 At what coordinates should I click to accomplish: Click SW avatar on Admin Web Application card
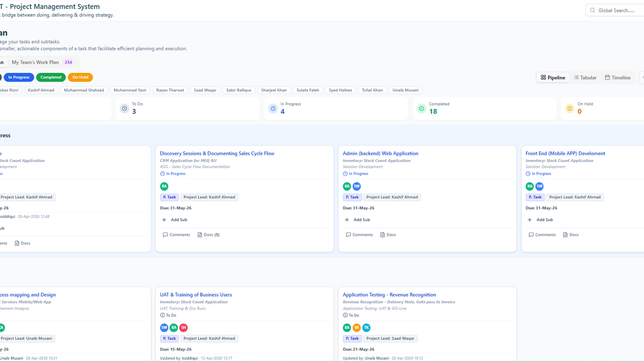(x=357, y=187)
